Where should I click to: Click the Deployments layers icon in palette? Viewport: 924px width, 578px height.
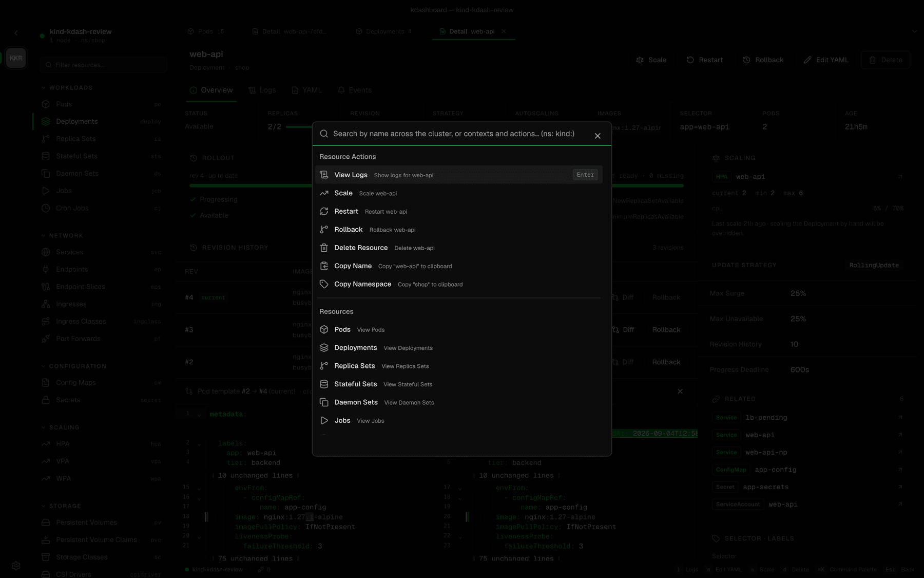[x=324, y=348]
